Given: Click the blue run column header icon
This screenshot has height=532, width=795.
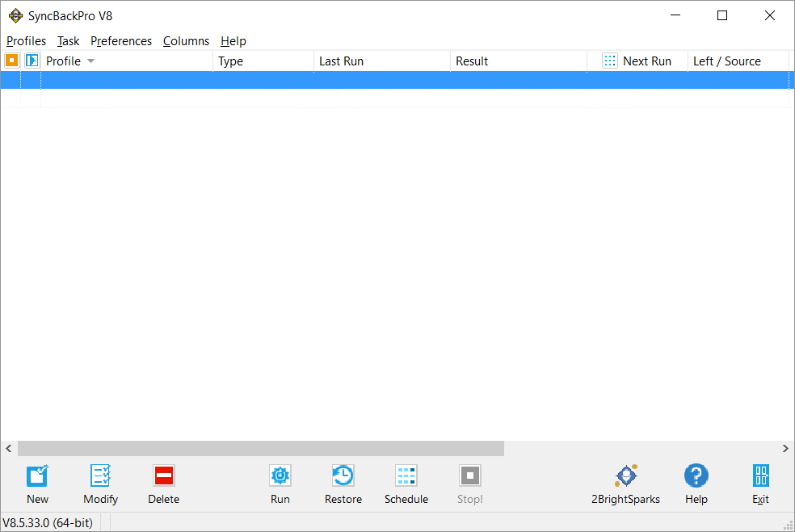Looking at the screenshot, I should (x=32, y=61).
